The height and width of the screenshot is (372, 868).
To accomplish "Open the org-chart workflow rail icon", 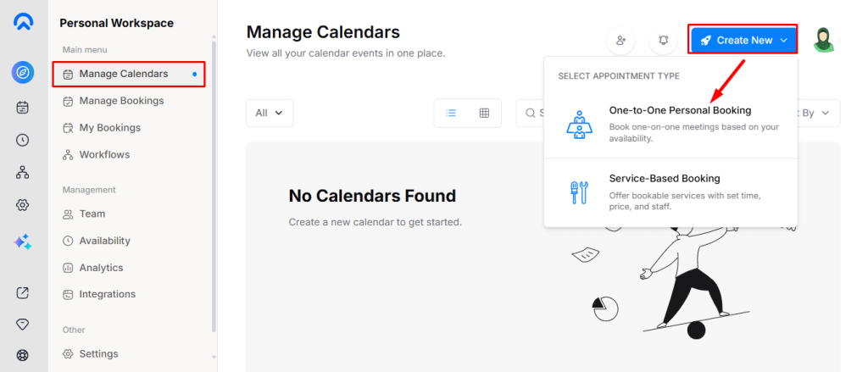I will click(23, 172).
